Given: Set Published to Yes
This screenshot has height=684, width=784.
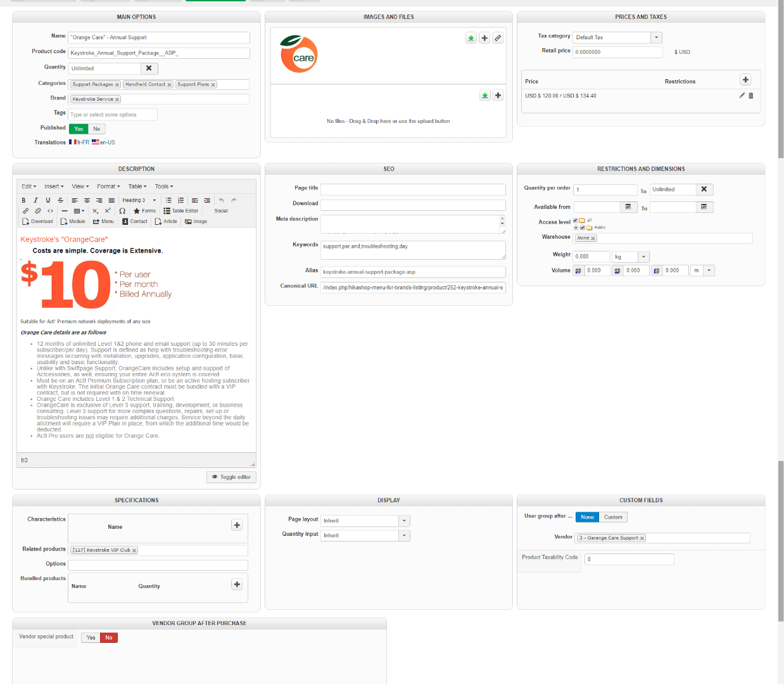Looking at the screenshot, I should [x=79, y=129].
